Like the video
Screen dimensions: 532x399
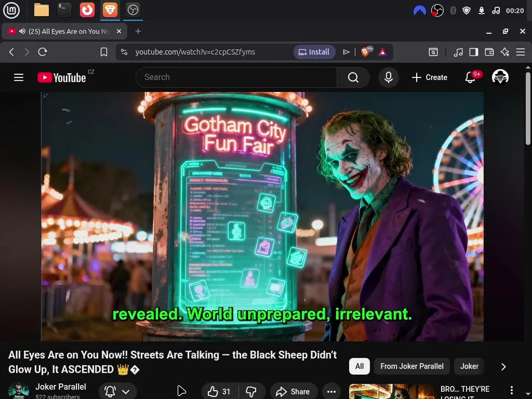click(x=219, y=392)
